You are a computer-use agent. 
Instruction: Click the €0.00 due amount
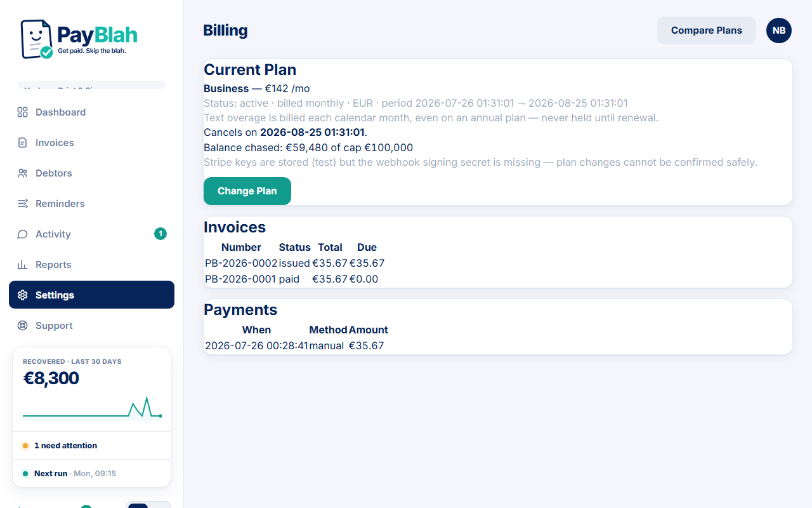(x=363, y=279)
